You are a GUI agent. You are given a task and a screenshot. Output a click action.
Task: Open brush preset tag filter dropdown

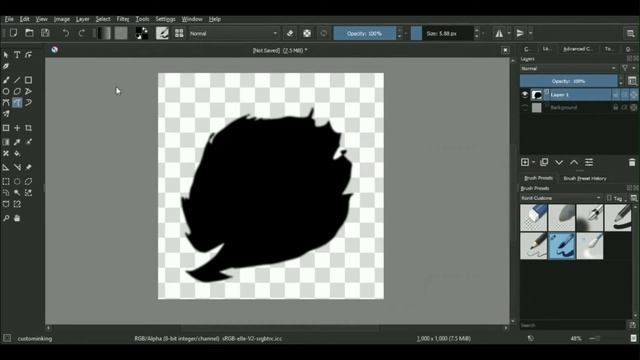(x=561, y=198)
